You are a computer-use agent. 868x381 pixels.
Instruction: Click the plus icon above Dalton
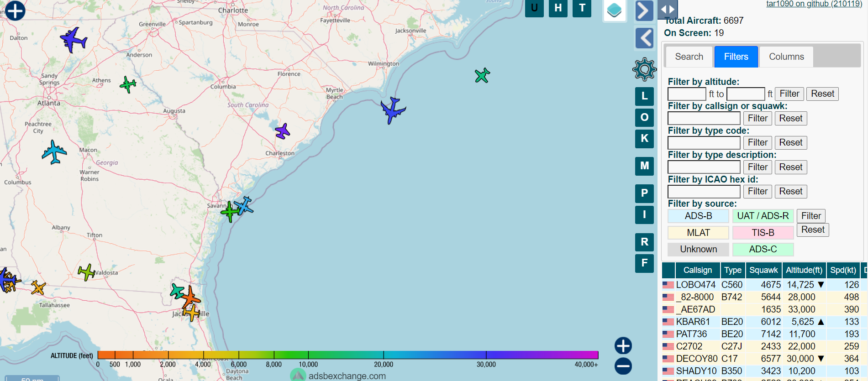point(15,10)
